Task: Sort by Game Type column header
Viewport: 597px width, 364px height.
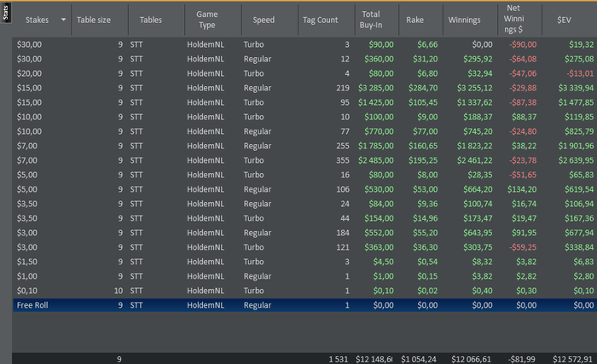Action: tap(206, 20)
